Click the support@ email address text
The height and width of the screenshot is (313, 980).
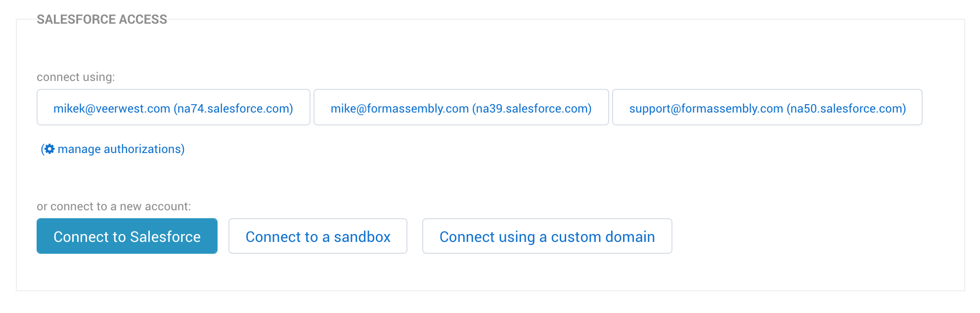(706, 109)
